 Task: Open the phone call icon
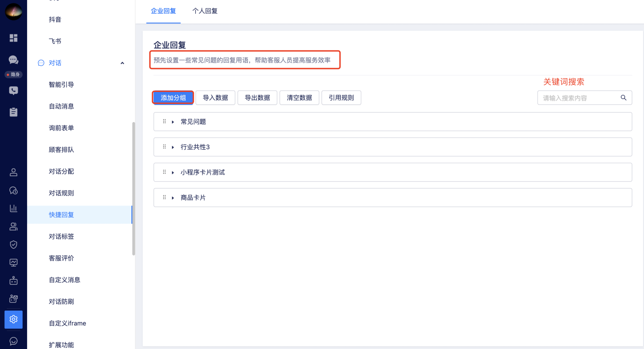click(13, 91)
